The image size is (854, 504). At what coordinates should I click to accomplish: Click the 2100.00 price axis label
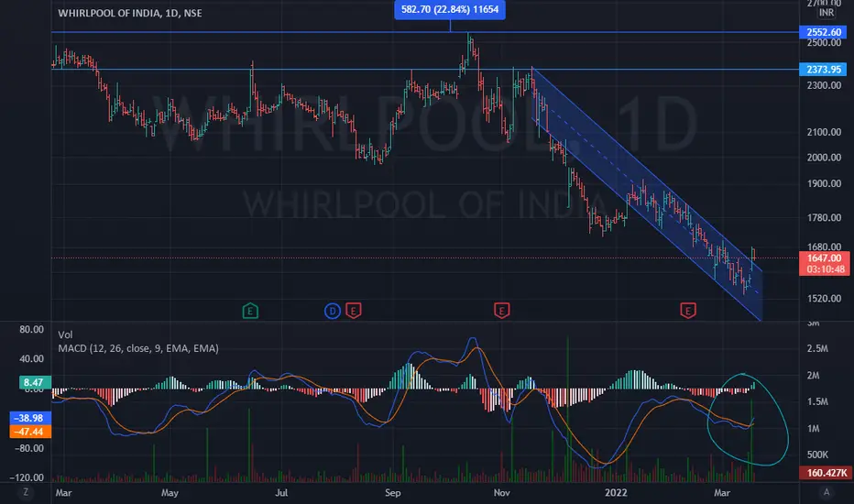[x=824, y=132]
